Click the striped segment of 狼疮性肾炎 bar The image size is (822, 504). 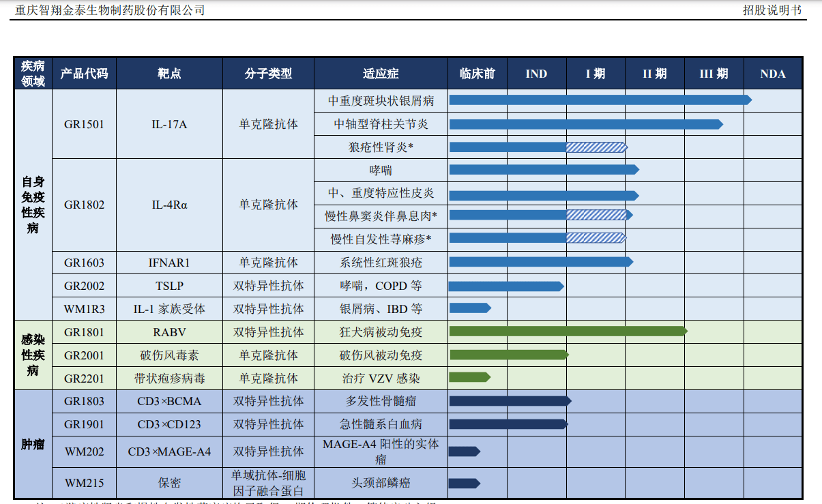pyautogui.click(x=596, y=147)
